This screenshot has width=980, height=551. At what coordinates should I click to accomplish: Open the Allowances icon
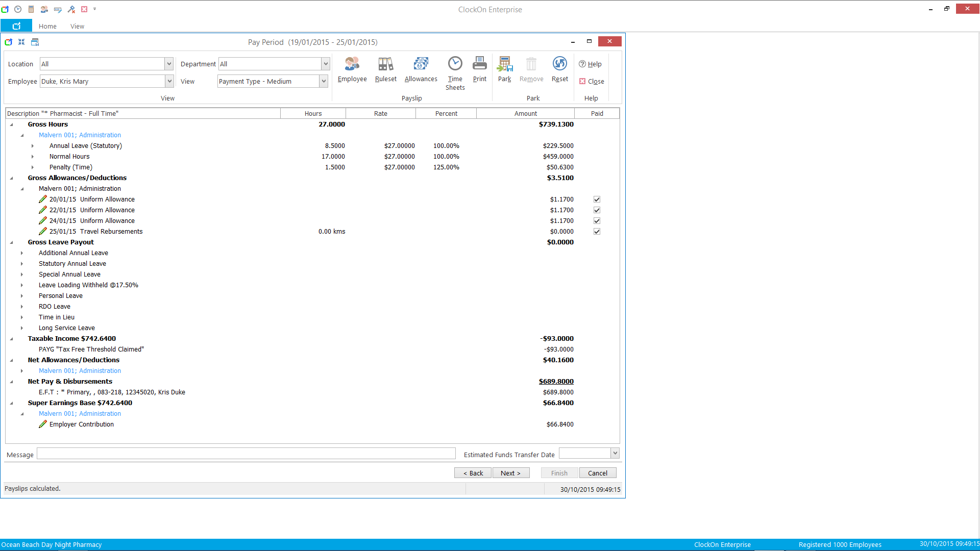[421, 64]
